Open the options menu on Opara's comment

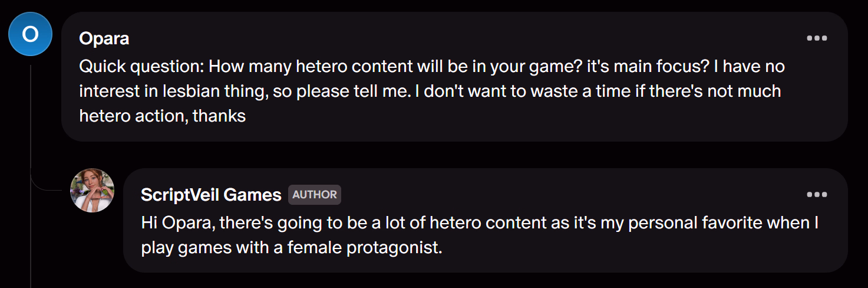pos(817,39)
